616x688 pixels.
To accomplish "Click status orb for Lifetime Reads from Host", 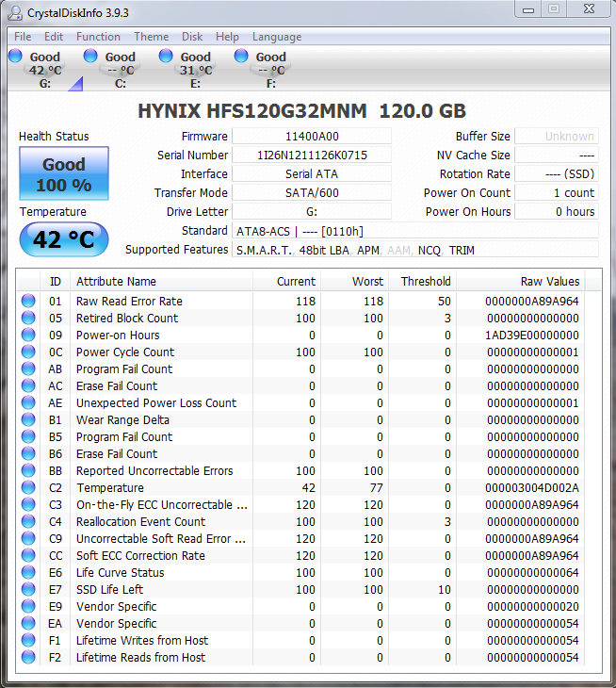I will click(x=29, y=658).
